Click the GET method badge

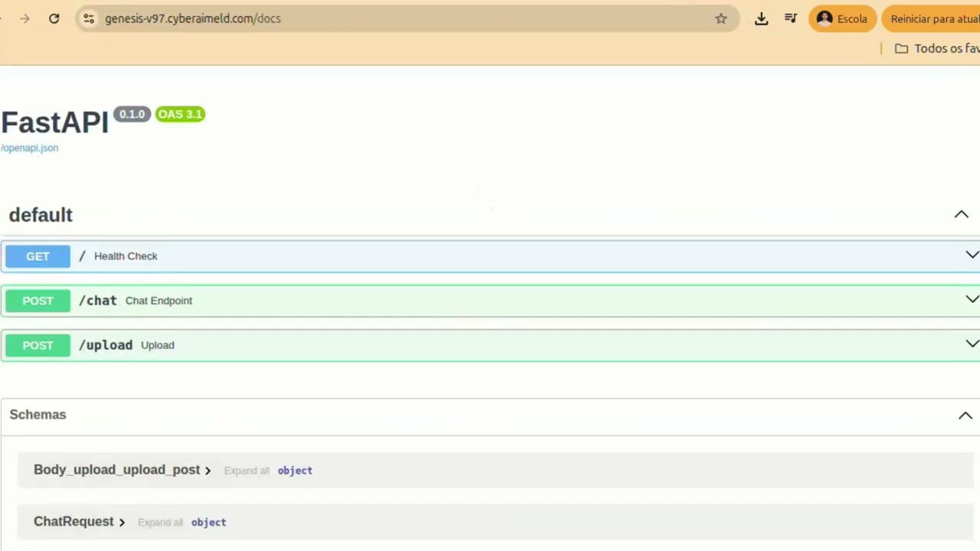click(x=38, y=256)
